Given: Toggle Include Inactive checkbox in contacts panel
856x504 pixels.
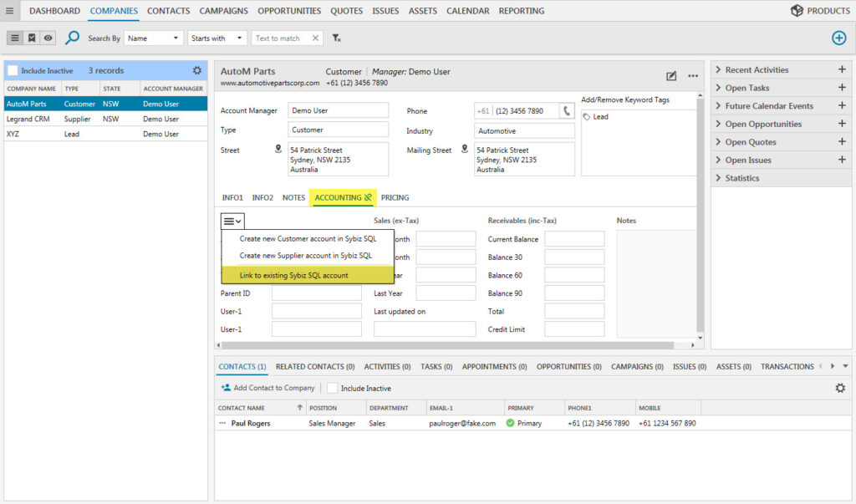Looking at the screenshot, I should coord(332,388).
